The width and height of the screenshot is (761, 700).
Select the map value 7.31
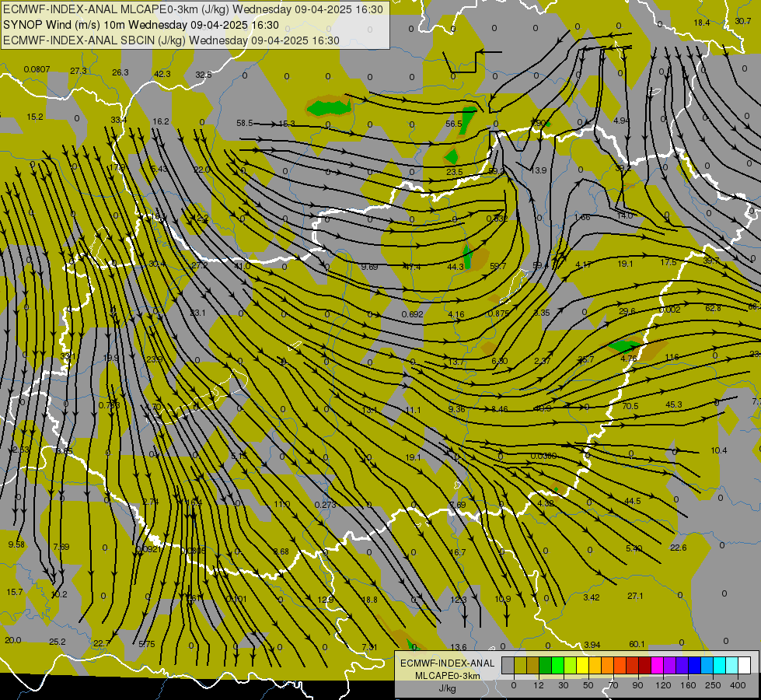pyautogui.click(x=369, y=647)
